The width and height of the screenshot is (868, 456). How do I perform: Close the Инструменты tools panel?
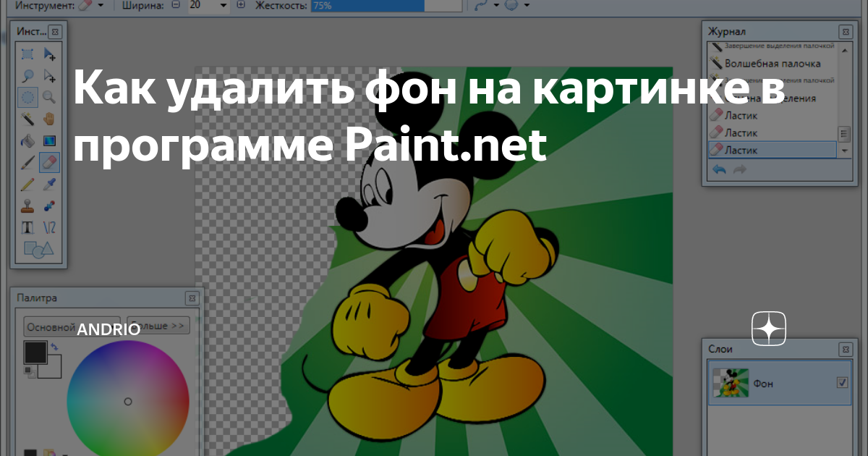(56, 32)
